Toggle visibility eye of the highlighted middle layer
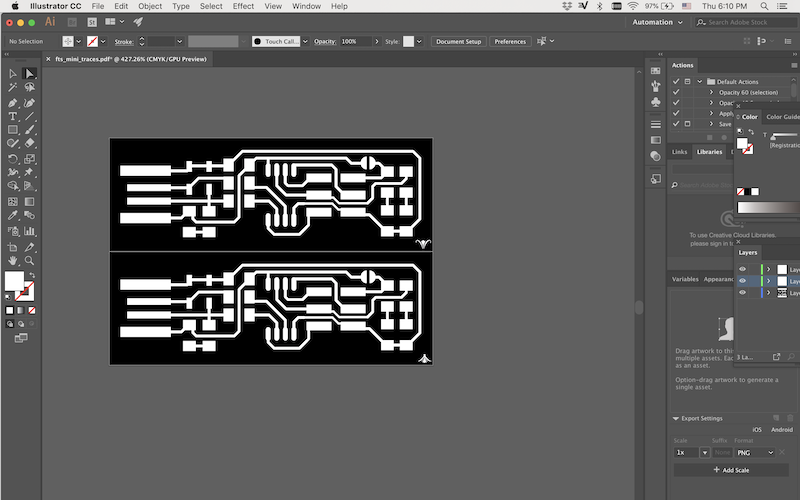Image resolution: width=800 pixels, height=500 pixels. 743,281
